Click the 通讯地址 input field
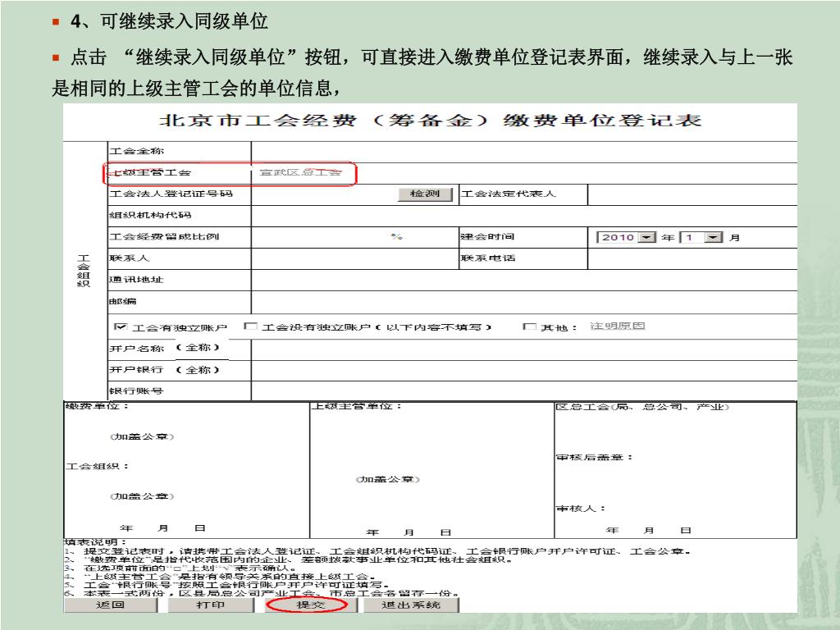 (524, 280)
